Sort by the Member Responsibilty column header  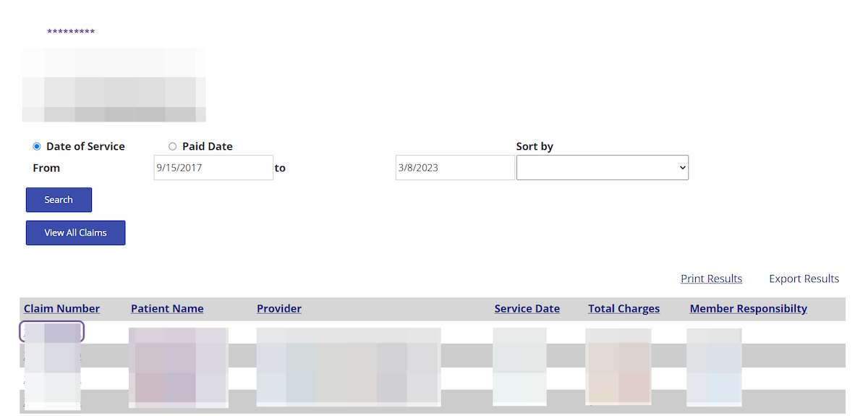pyautogui.click(x=749, y=308)
